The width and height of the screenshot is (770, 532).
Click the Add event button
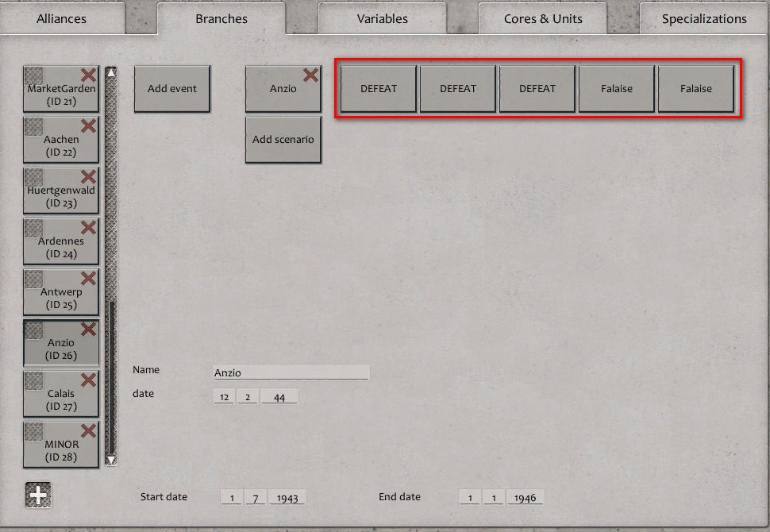pyautogui.click(x=171, y=88)
